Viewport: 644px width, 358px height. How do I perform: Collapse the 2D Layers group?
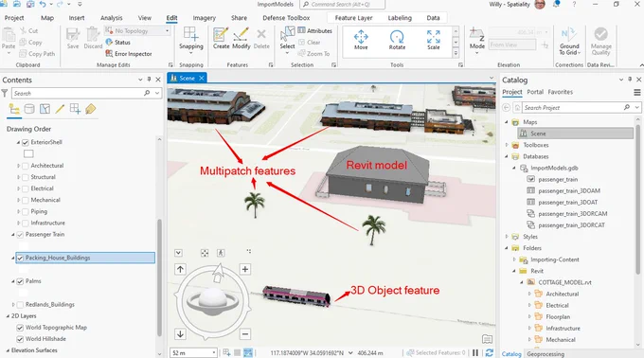[x=8, y=316]
